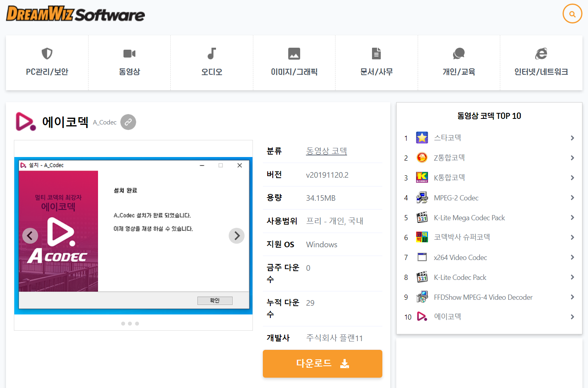
Task: Expand the K통합코덱 row chevron
Action: coord(572,178)
